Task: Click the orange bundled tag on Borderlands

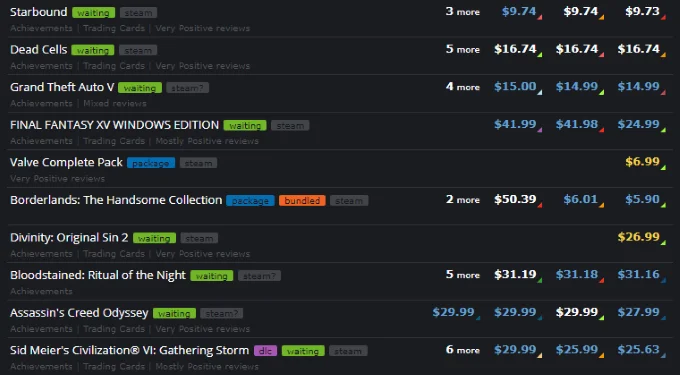Action: tap(302, 201)
